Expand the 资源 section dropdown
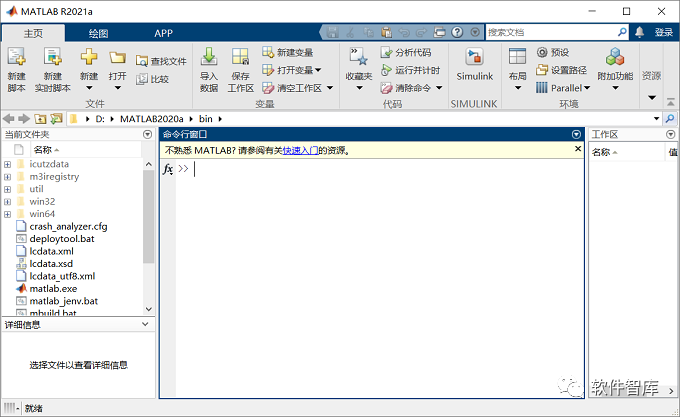The height and width of the screenshot is (417, 680). (652, 98)
